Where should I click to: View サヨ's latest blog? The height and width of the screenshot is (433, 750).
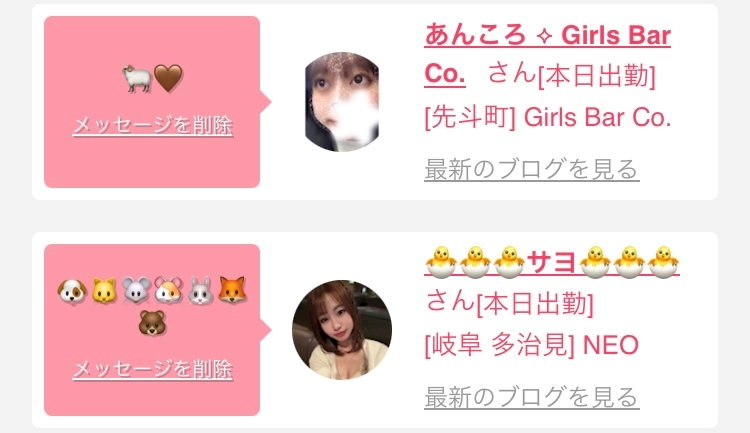point(532,397)
